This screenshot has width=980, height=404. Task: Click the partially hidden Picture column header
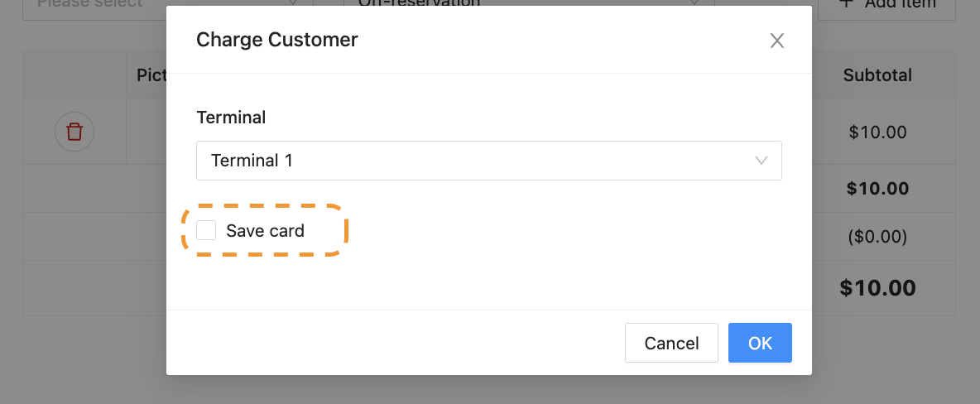[151, 75]
